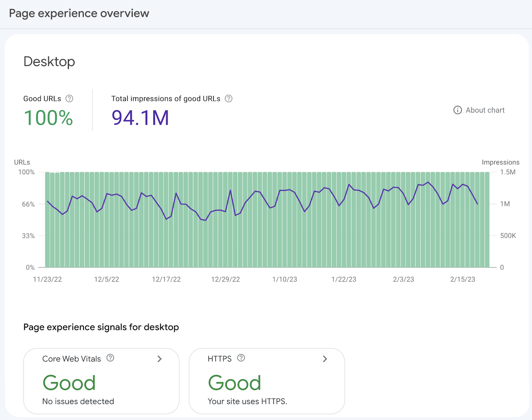Click the 11/23/22 start date label
Viewport: 532px width, 420px height.
pyautogui.click(x=48, y=279)
